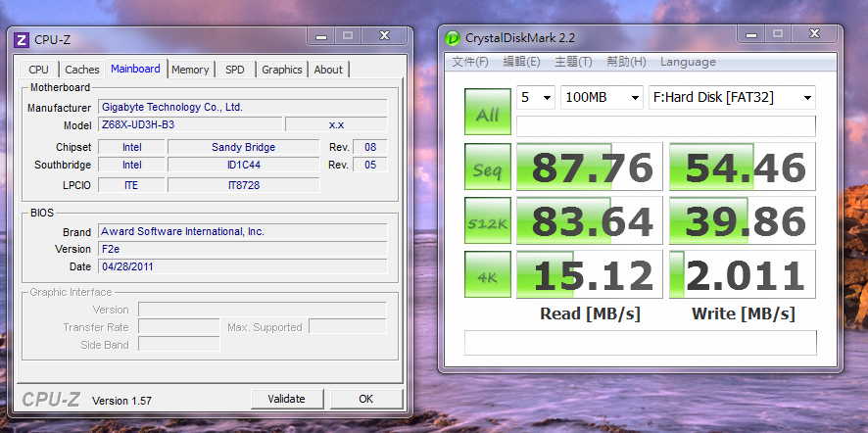Viewport: 868px width, 433px height.
Task: Click the 512K read result 83.64
Action: [x=589, y=220]
